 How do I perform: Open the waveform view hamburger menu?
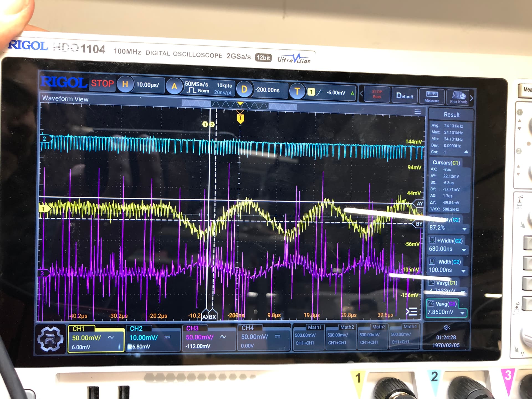click(x=418, y=112)
